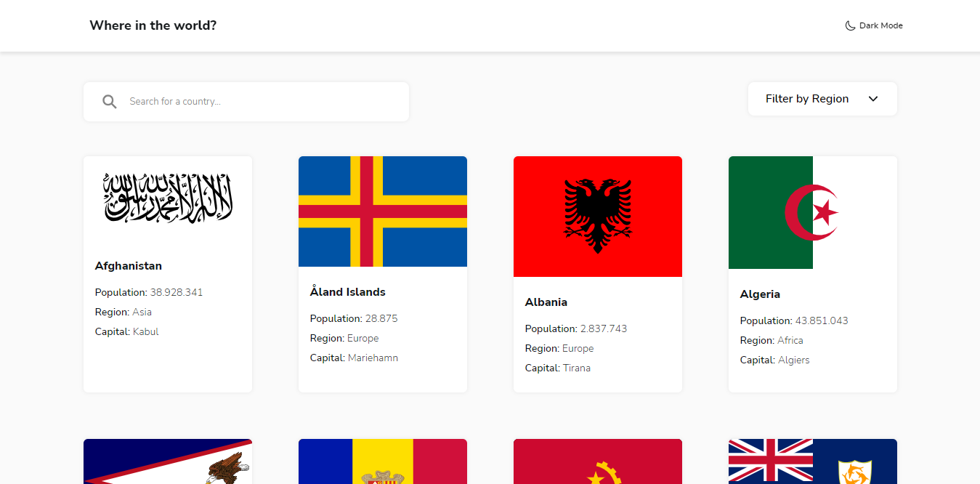
Task: Select the Åland Islands flag
Action: pyautogui.click(x=383, y=211)
